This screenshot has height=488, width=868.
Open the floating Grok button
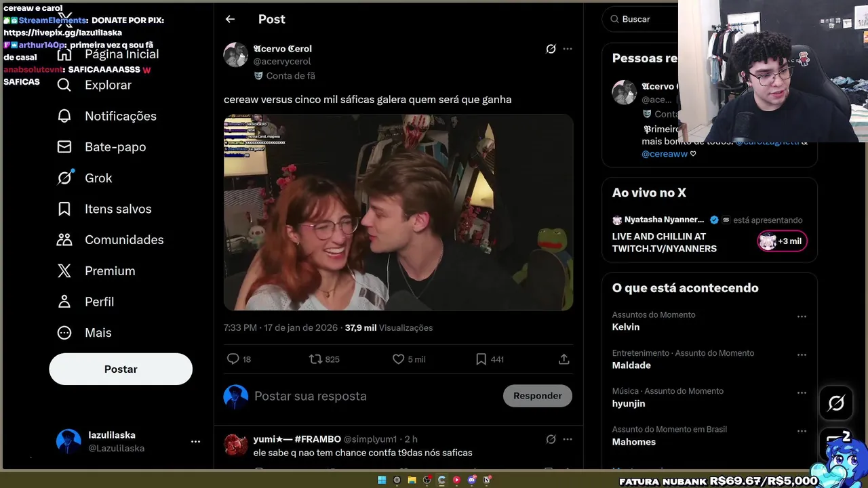(836, 403)
